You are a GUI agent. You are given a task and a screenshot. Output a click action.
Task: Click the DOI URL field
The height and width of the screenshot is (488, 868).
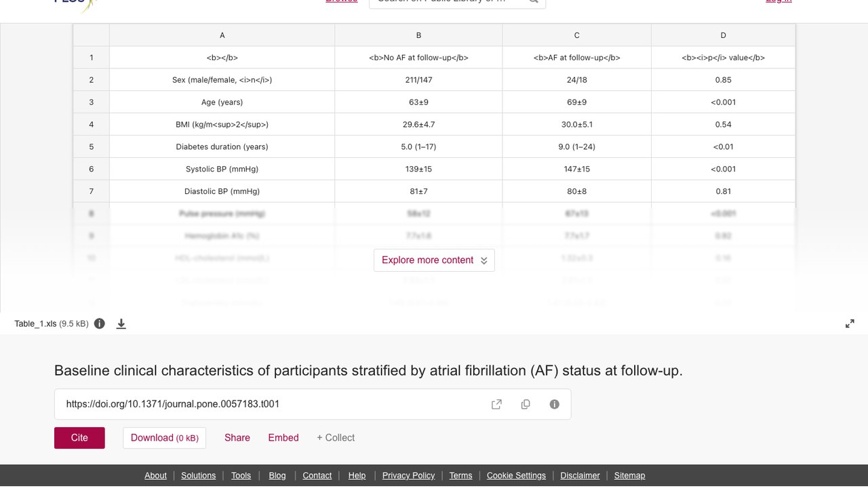(x=313, y=404)
